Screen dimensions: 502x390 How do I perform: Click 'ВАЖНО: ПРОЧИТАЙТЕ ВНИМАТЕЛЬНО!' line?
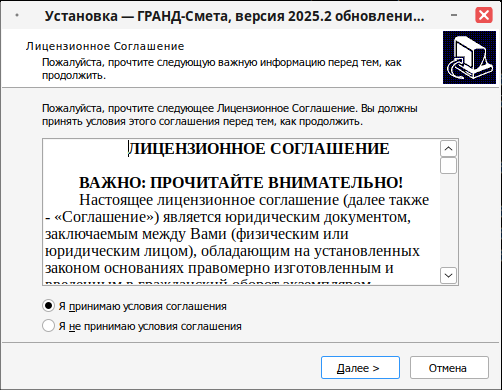241,183
